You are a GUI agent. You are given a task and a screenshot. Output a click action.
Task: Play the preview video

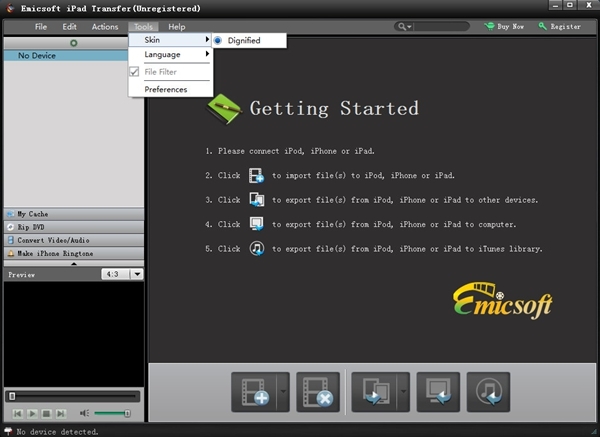(32, 413)
